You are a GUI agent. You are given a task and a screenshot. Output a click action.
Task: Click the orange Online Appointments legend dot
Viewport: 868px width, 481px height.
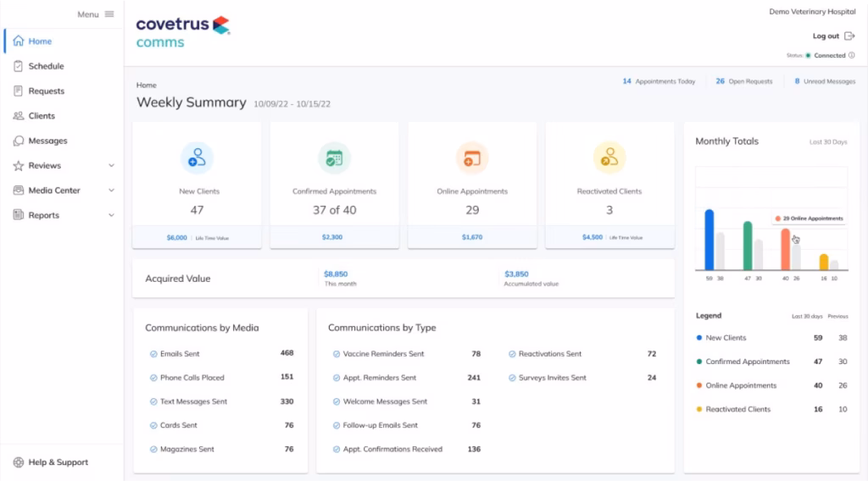[699, 385]
